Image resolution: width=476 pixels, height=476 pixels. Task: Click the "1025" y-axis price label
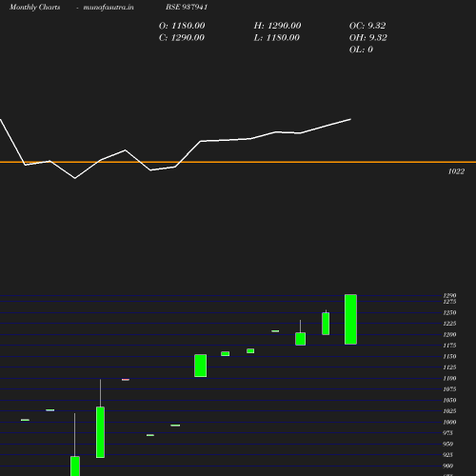[x=449, y=411]
